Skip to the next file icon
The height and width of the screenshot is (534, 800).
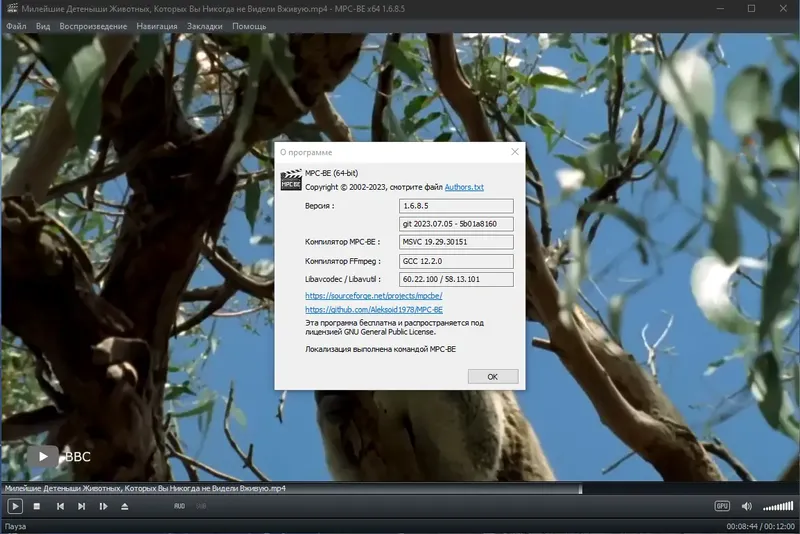[82, 506]
